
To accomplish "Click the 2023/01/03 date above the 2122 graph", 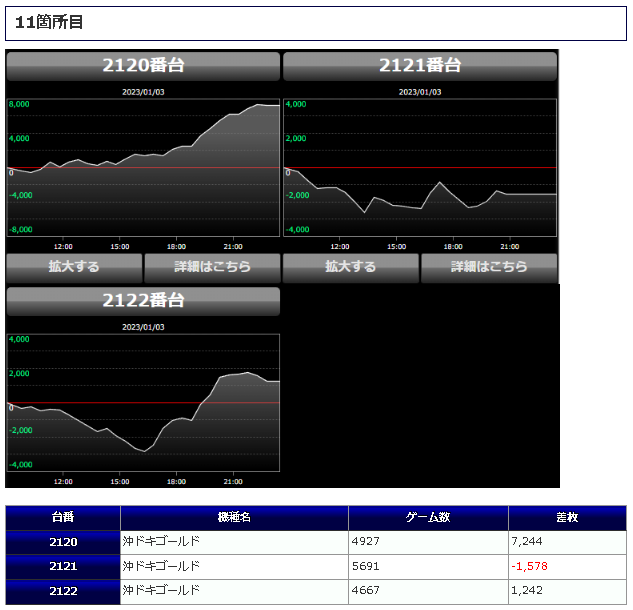I will click(143, 327).
